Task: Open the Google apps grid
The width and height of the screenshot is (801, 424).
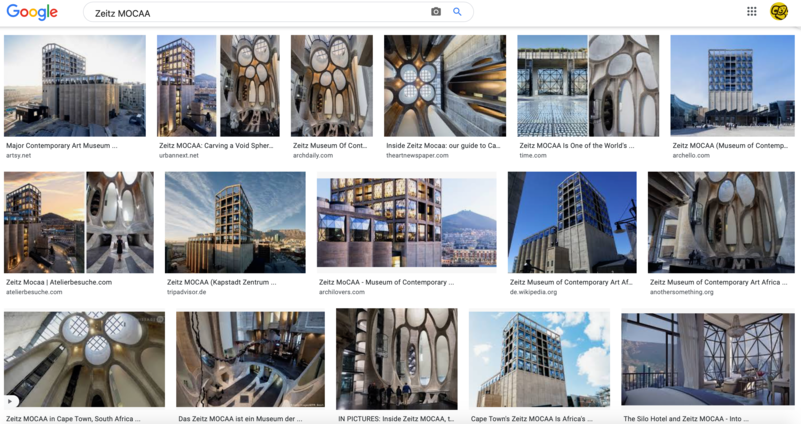Action: tap(752, 12)
